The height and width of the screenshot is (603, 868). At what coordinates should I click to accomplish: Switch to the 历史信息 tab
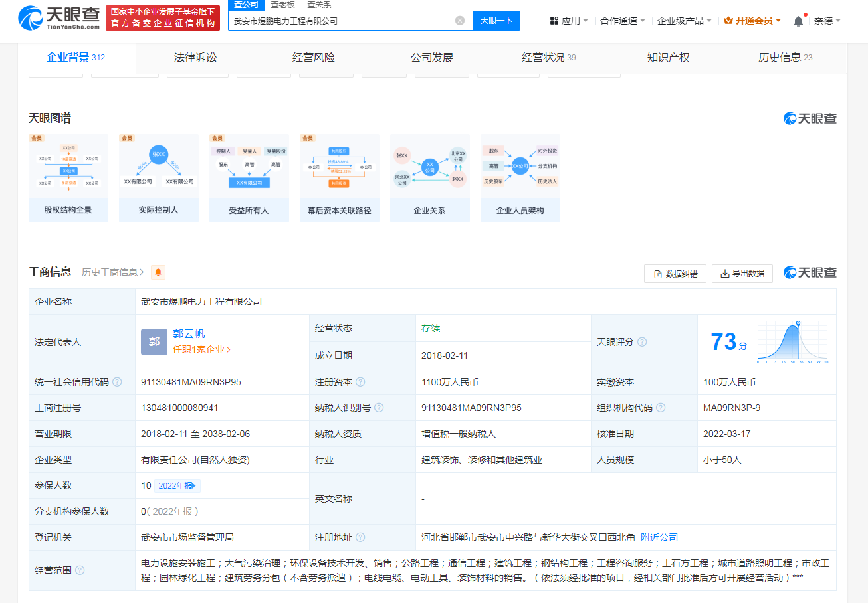(786, 58)
